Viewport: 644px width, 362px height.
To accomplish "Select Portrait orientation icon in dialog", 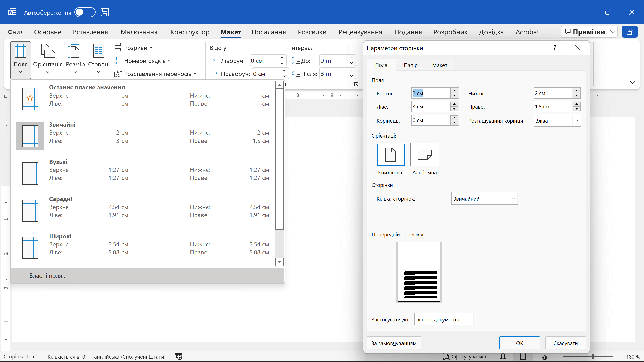I will click(391, 155).
